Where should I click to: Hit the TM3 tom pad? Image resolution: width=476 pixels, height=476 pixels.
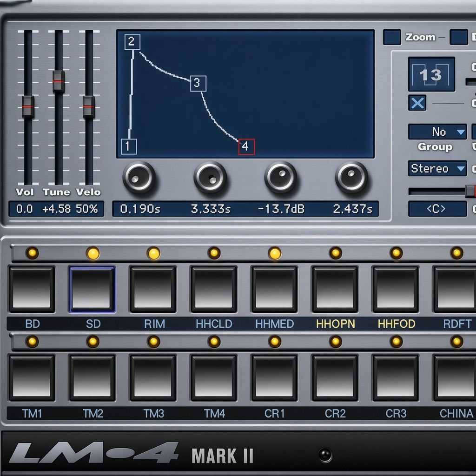[153, 377]
